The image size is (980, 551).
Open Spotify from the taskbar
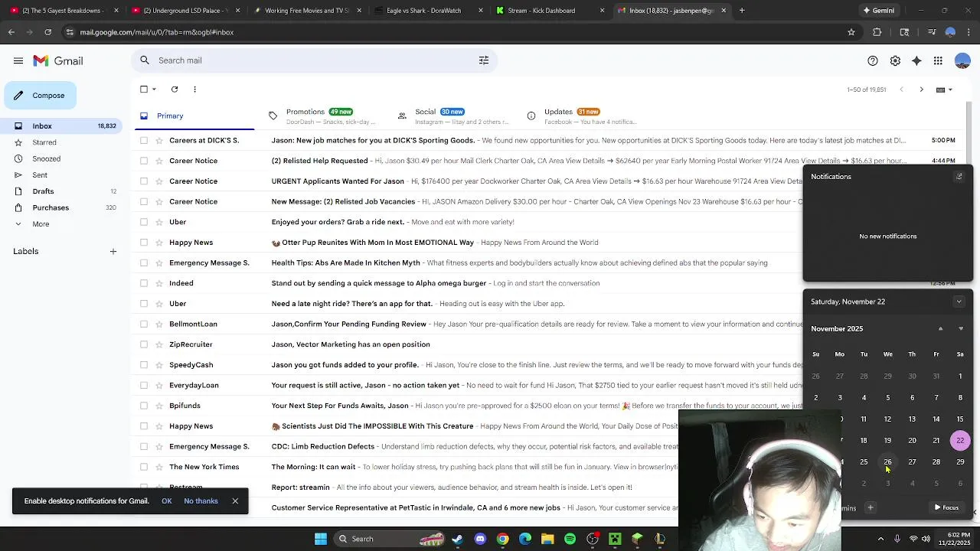(x=570, y=539)
